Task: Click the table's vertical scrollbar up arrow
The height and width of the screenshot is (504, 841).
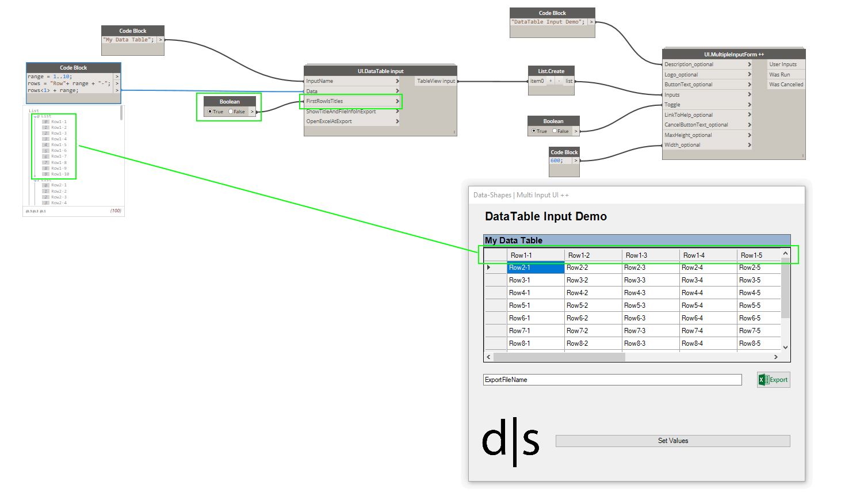Action: [x=785, y=254]
